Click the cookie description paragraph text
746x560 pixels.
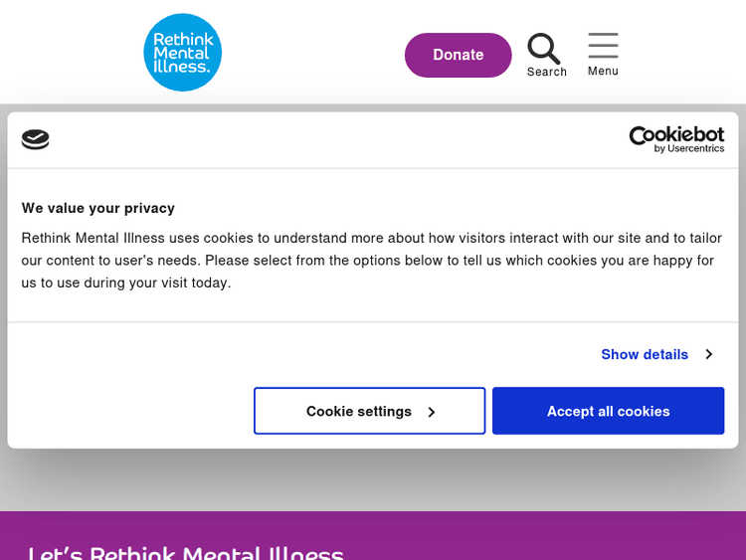368,260
